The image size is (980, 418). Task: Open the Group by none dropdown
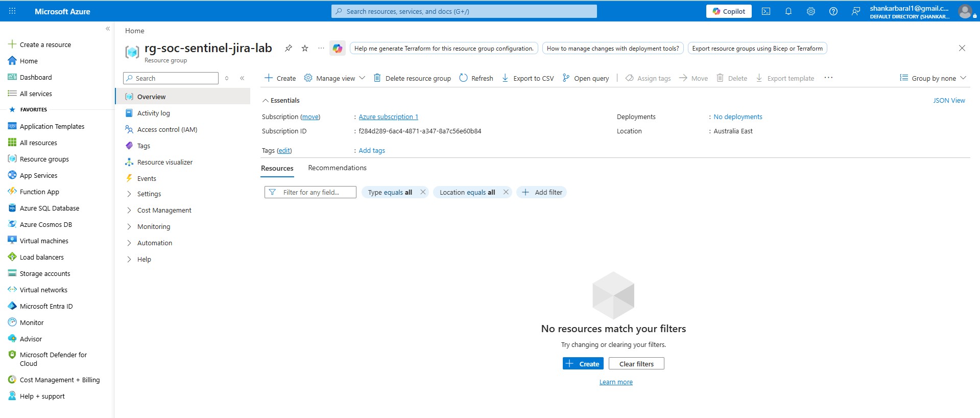(933, 78)
